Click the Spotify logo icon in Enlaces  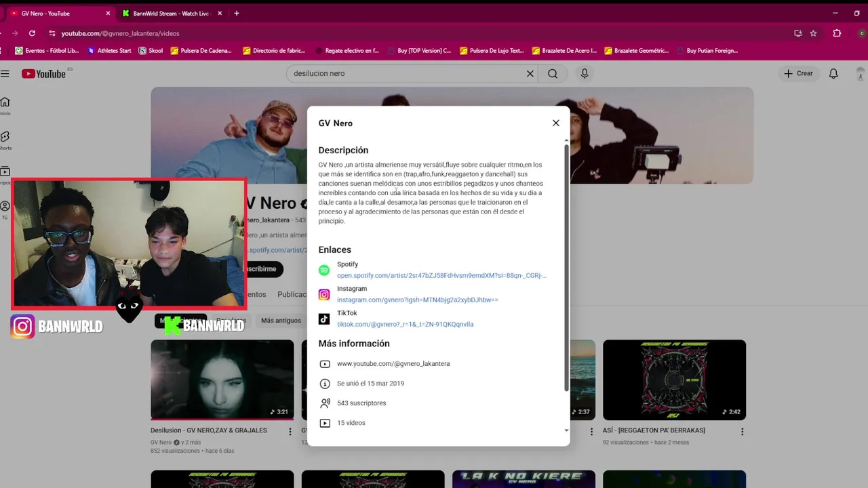coord(324,270)
